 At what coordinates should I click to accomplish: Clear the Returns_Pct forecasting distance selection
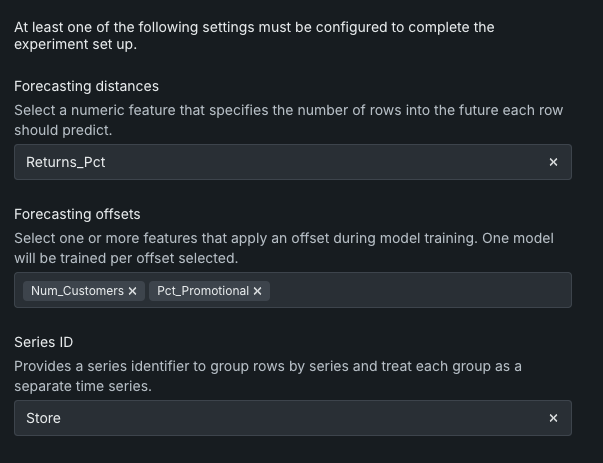point(553,162)
